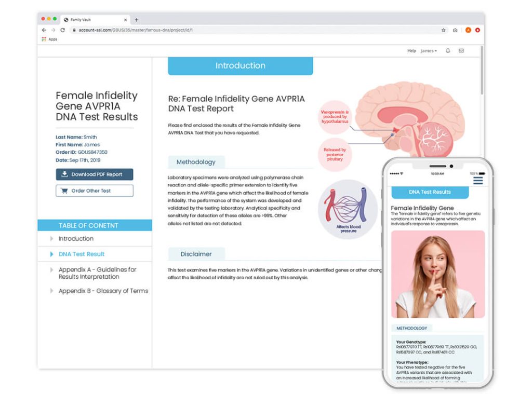Click the browser back arrow

click(x=44, y=30)
